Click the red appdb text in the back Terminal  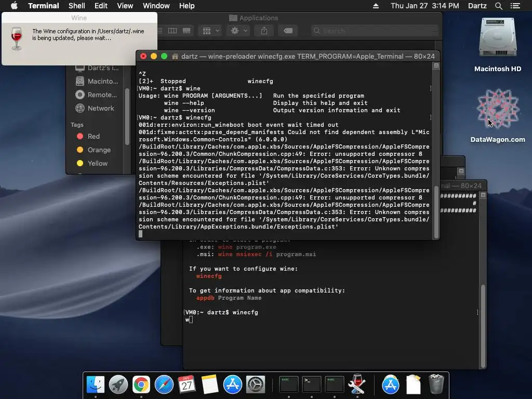[x=205, y=298]
